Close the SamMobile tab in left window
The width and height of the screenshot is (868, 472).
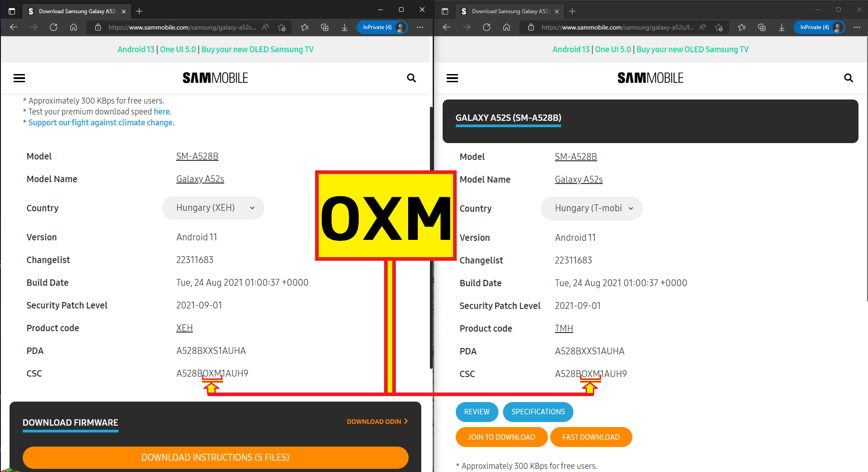(x=123, y=11)
